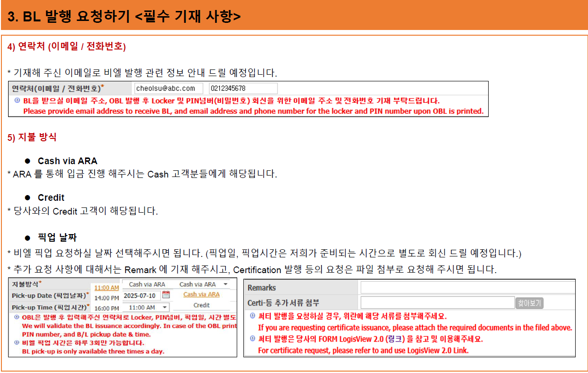The image size is (588, 373).
Task: Open the 11:00 AM pick-up time dropdown
Action: pyautogui.click(x=148, y=308)
